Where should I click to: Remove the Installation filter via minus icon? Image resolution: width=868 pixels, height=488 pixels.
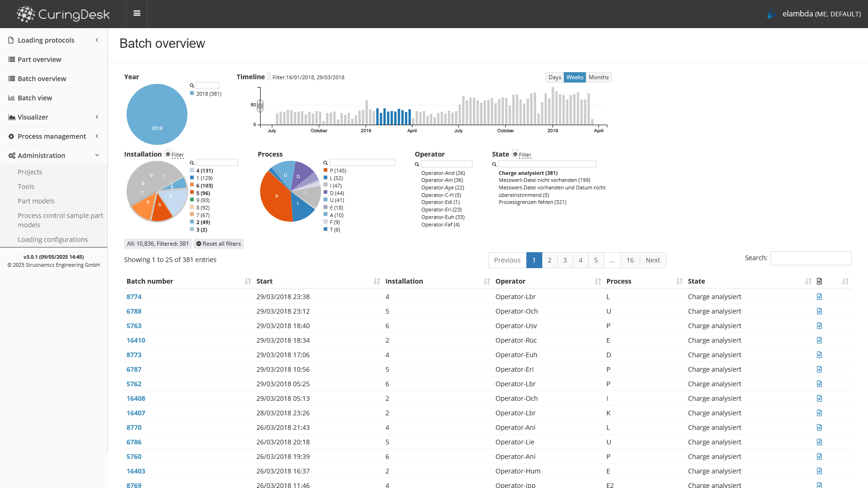[168, 154]
